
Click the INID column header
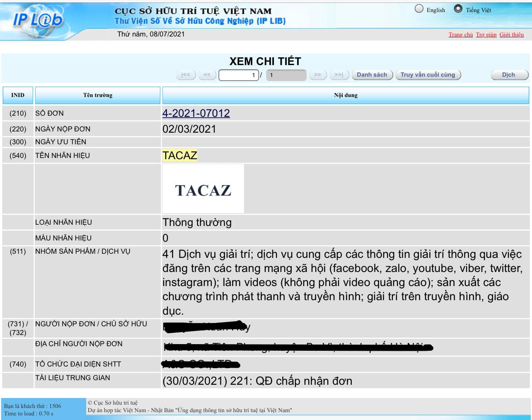(x=18, y=95)
